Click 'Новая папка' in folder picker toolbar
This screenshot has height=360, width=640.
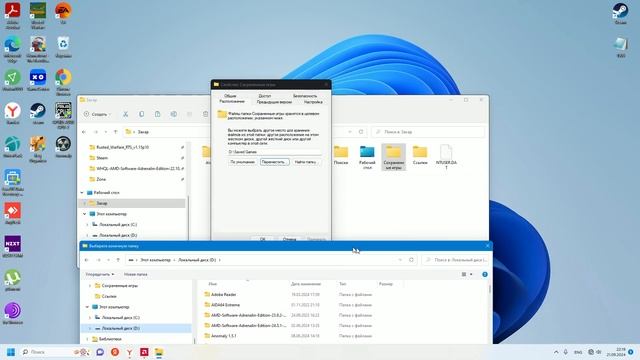136,274
